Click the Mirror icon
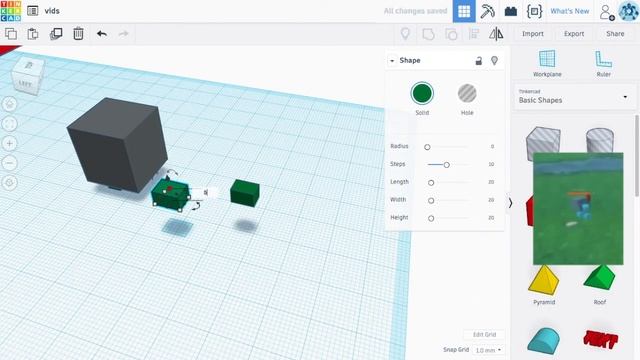The image size is (640, 360). point(496,33)
